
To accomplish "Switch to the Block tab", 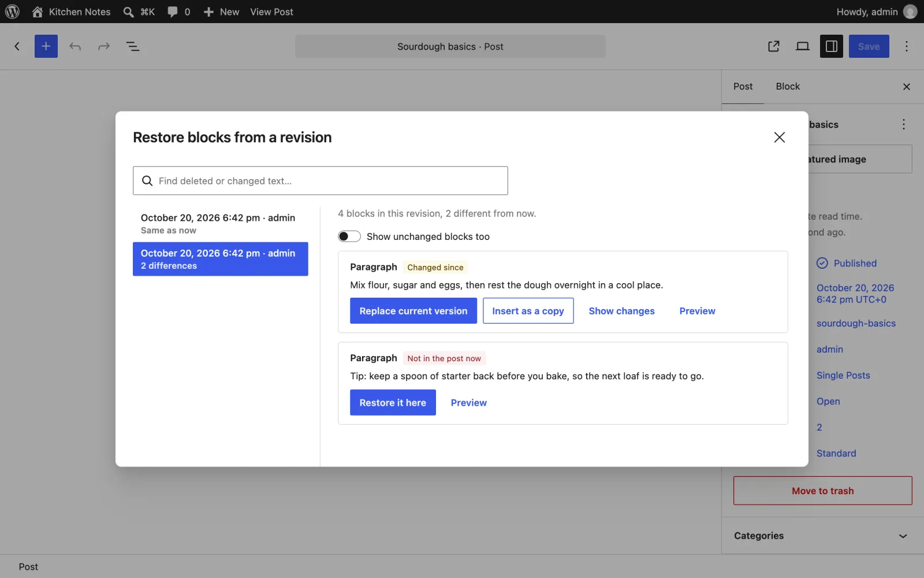I will point(788,87).
